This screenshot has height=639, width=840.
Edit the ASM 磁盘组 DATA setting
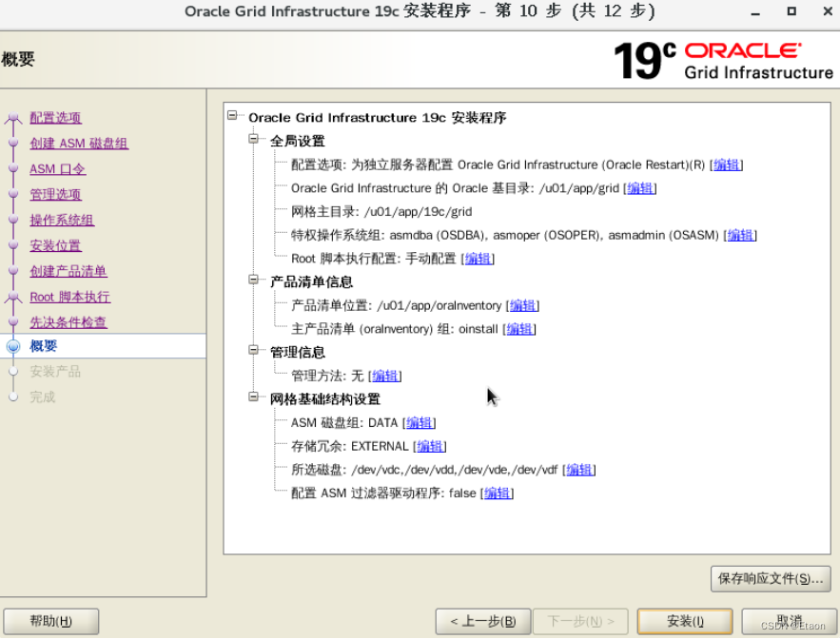pyautogui.click(x=419, y=423)
